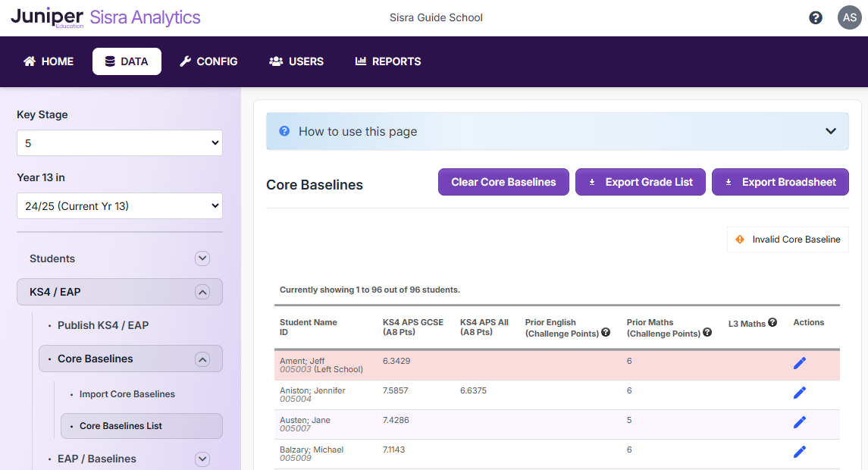Expand the Students sidebar section

pyautogui.click(x=202, y=258)
